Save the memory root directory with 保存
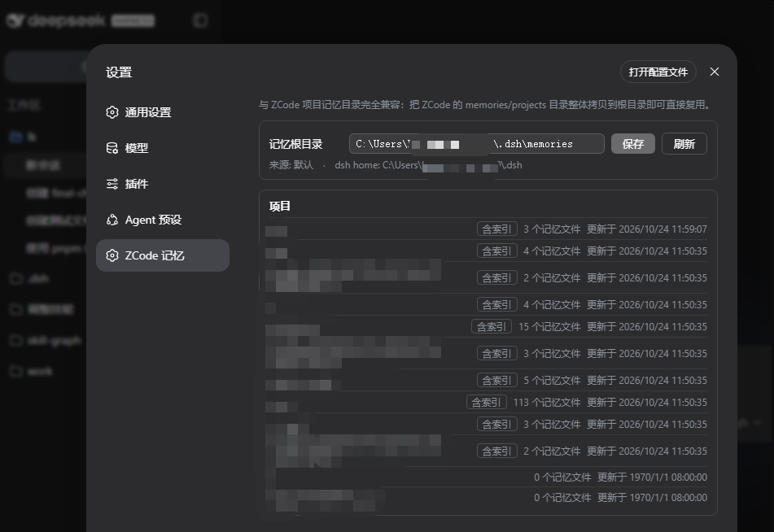The width and height of the screenshot is (774, 532). click(633, 144)
